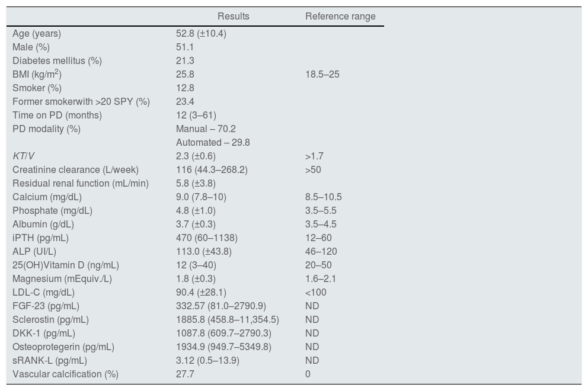Click the Sclerostin result value
This screenshot has width=588, height=391.
tap(227, 320)
